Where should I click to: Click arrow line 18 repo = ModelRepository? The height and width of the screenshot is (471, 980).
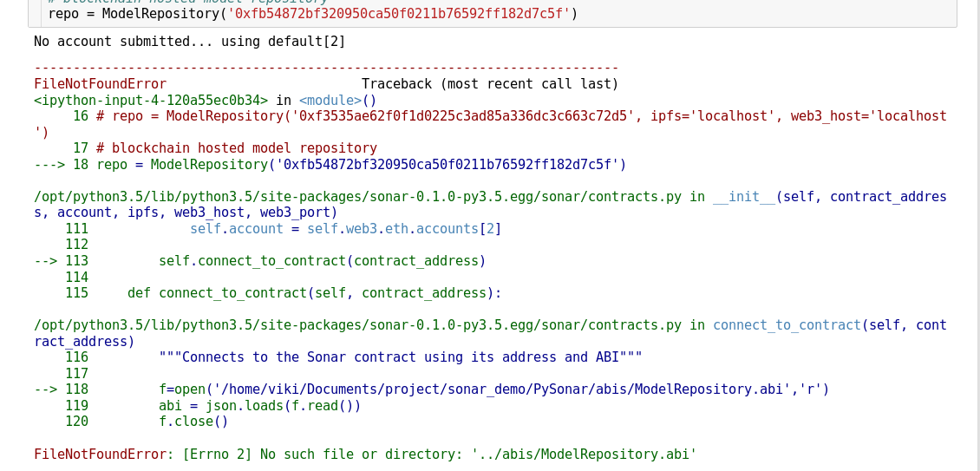[330, 165]
